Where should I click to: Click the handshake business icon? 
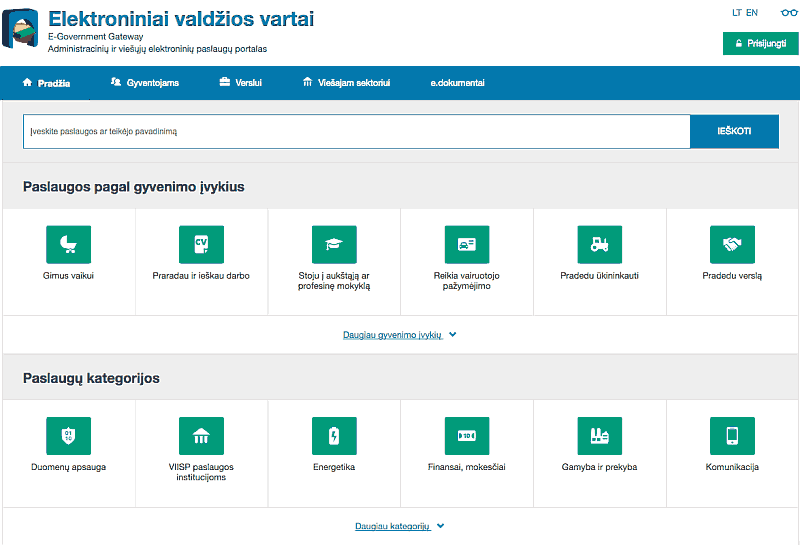732,244
